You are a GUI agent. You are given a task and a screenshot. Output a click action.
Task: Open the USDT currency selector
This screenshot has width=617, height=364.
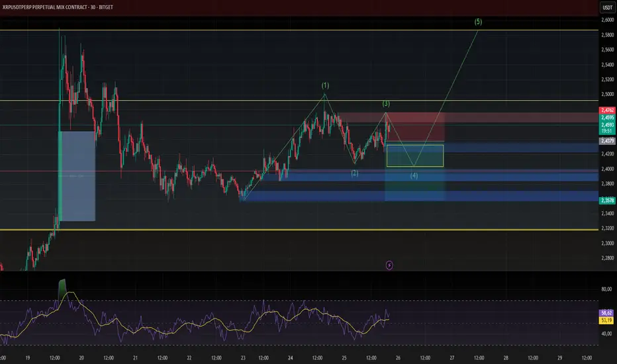(608, 7)
